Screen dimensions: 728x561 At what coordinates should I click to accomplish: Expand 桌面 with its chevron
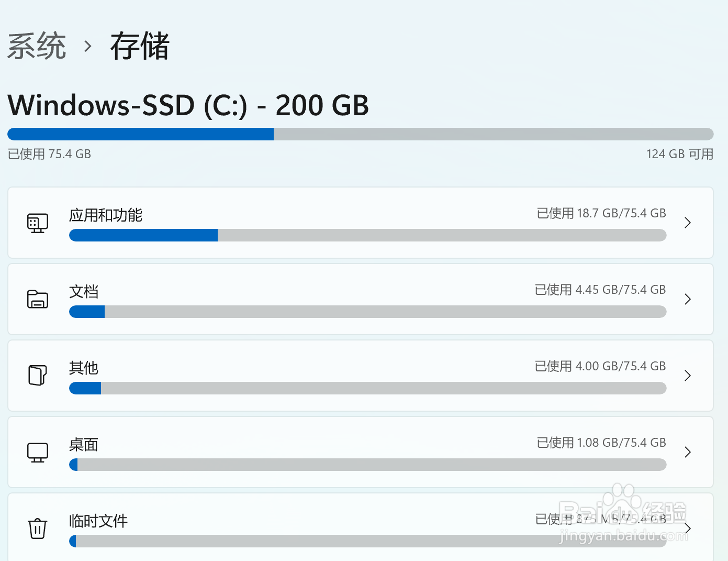(688, 452)
